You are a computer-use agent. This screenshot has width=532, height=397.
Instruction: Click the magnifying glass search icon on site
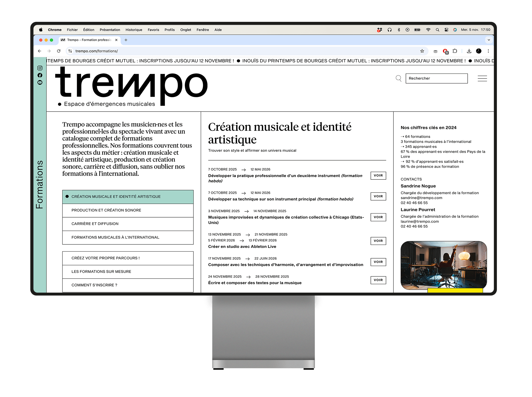click(x=398, y=78)
